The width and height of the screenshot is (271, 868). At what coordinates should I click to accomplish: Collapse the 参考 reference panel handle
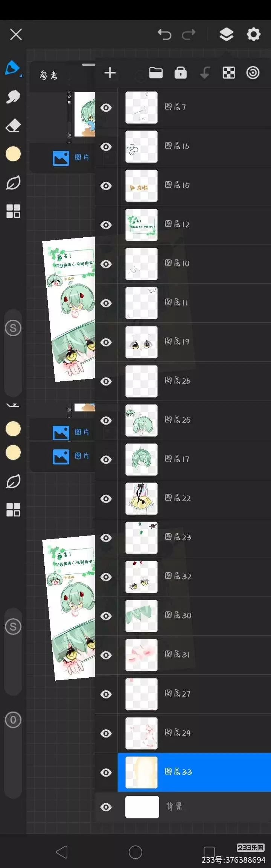[x=88, y=65]
